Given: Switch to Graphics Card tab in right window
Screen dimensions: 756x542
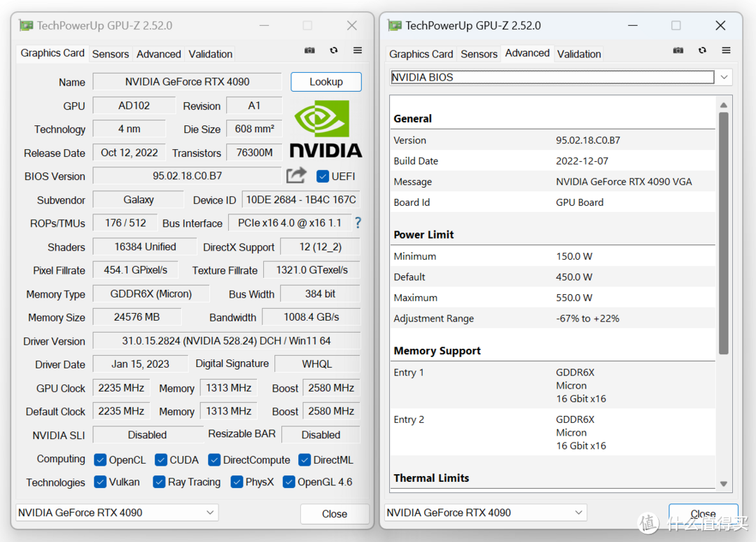Looking at the screenshot, I should [421, 54].
